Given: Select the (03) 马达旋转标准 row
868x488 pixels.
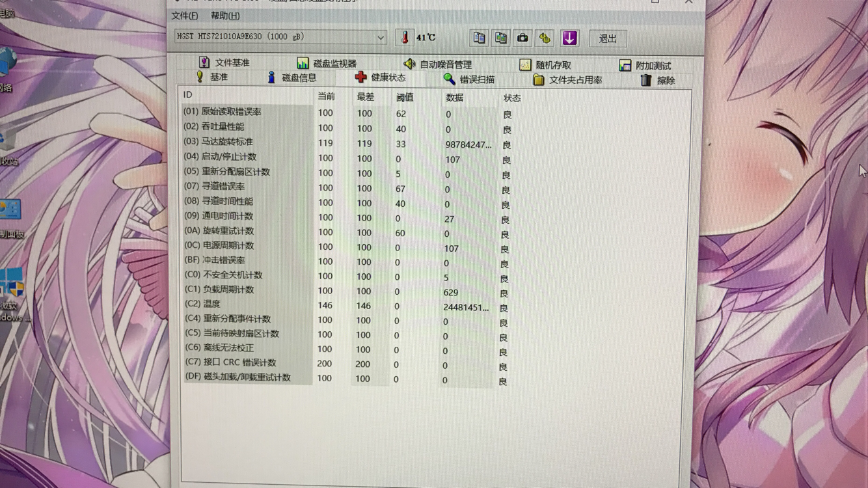Looking at the screenshot, I should (x=348, y=142).
